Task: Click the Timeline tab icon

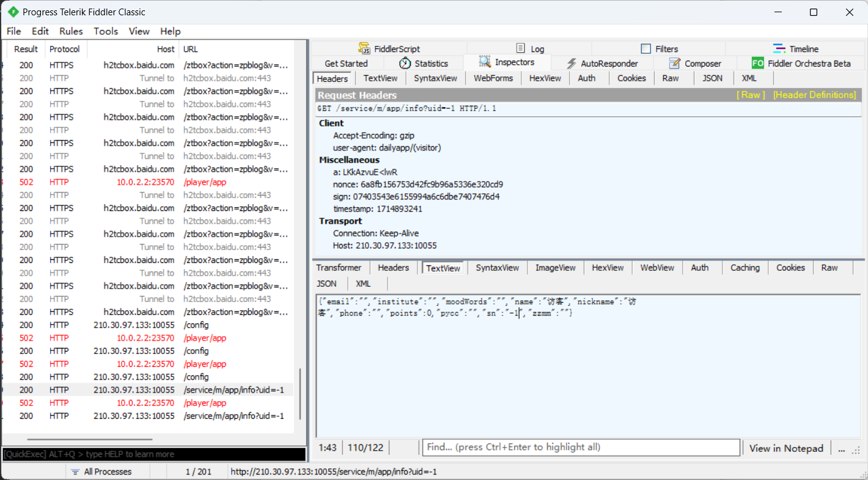Action: (x=779, y=49)
